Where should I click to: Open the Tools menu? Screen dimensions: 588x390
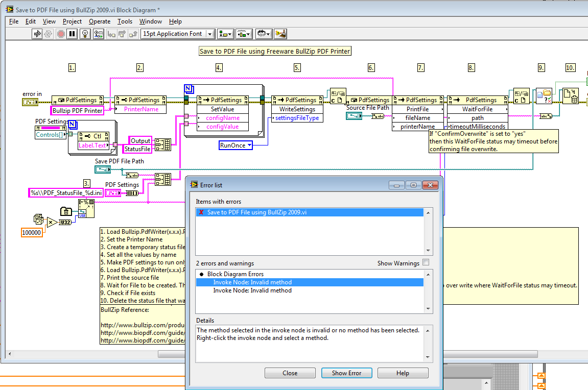coord(125,21)
